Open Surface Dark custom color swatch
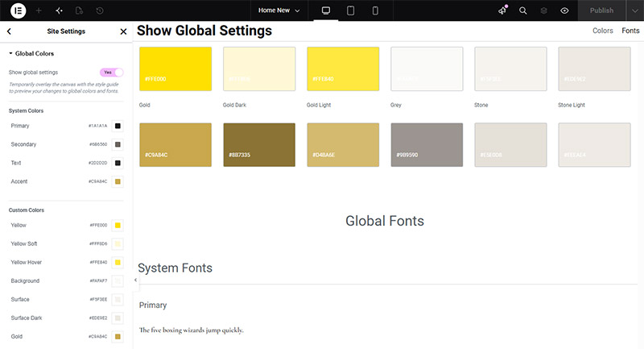This screenshot has height=349, width=644. (118, 318)
